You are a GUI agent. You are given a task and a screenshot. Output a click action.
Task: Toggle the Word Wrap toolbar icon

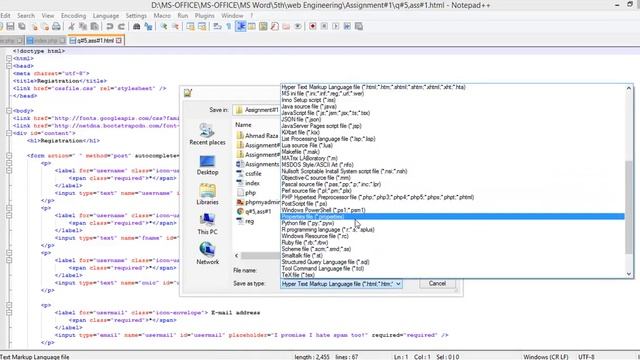click(x=218, y=27)
